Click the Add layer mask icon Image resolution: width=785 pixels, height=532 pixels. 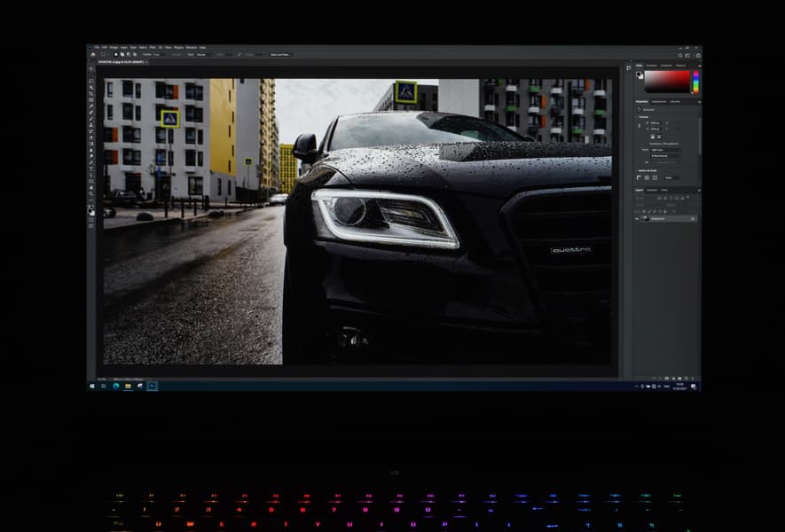(x=666, y=379)
